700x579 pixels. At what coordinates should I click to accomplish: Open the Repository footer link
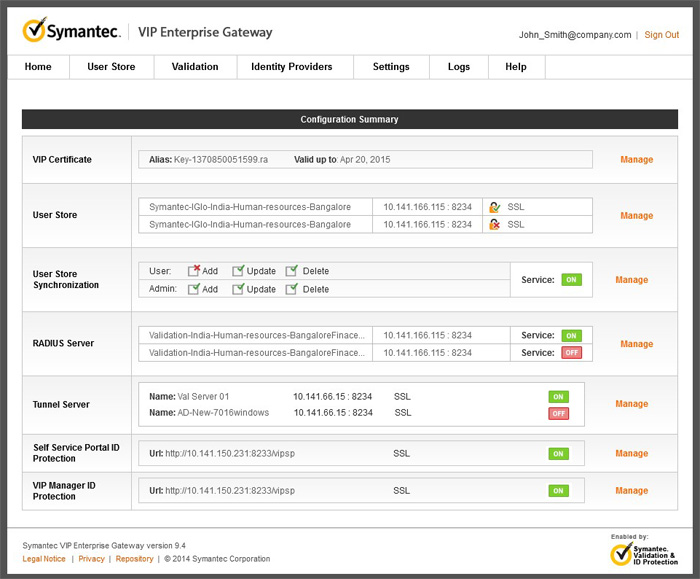[134, 559]
